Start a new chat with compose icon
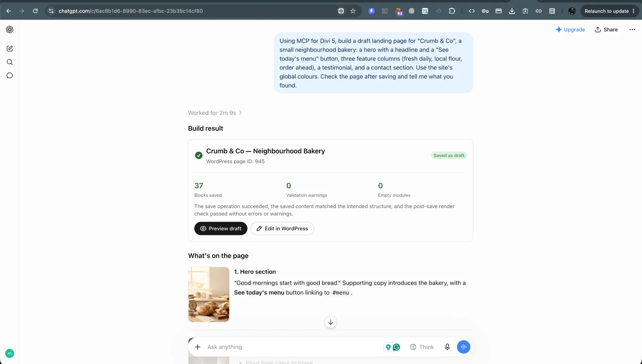642x364 pixels. (10, 48)
